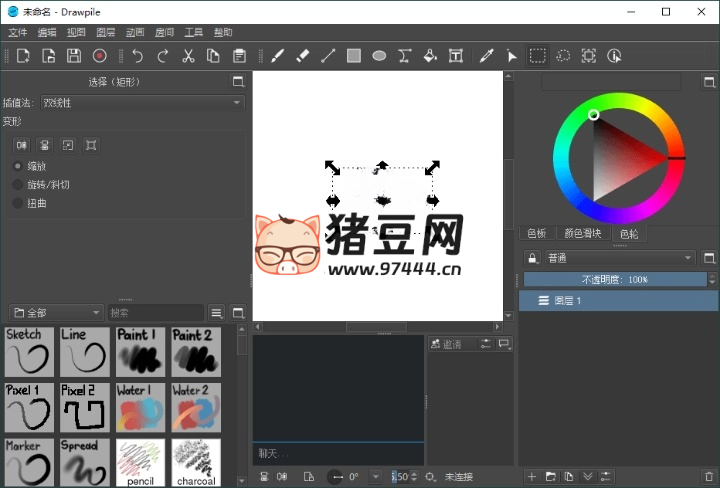This screenshot has height=488, width=720.
Task: Copy the selection from the toolbar
Action: pos(213,56)
